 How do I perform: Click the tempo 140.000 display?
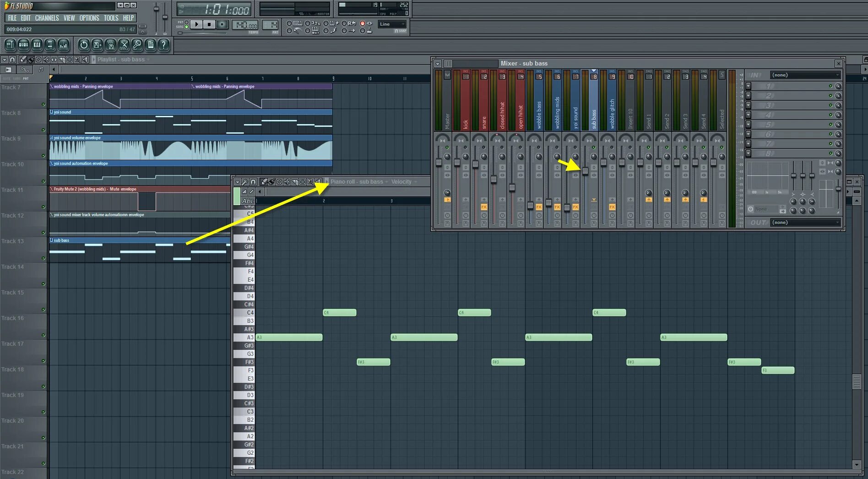click(245, 25)
